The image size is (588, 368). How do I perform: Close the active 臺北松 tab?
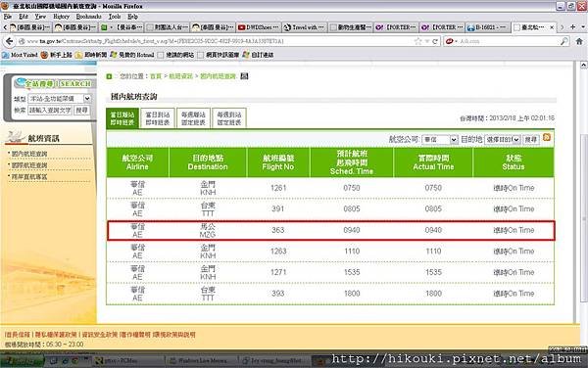[x=552, y=27]
